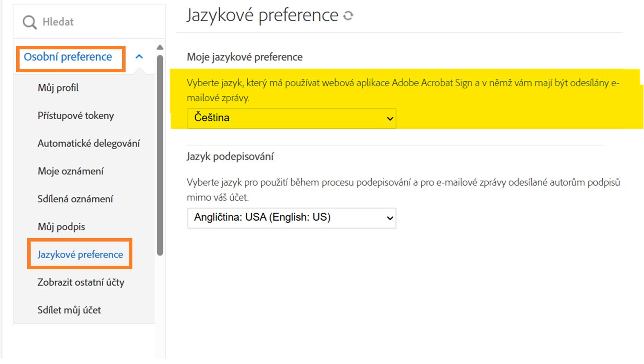
Task: Open the Čeština language dropdown
Action: coord(292,118)
